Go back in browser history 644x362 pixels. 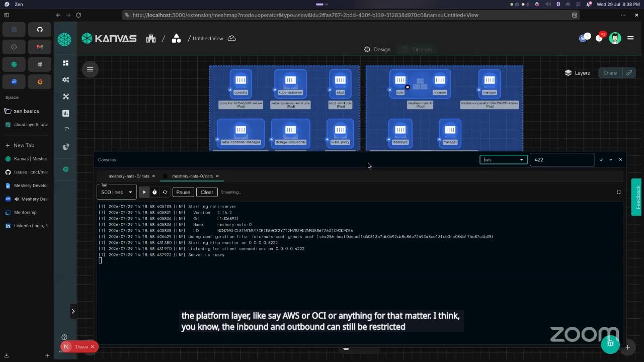click(58, 15)
